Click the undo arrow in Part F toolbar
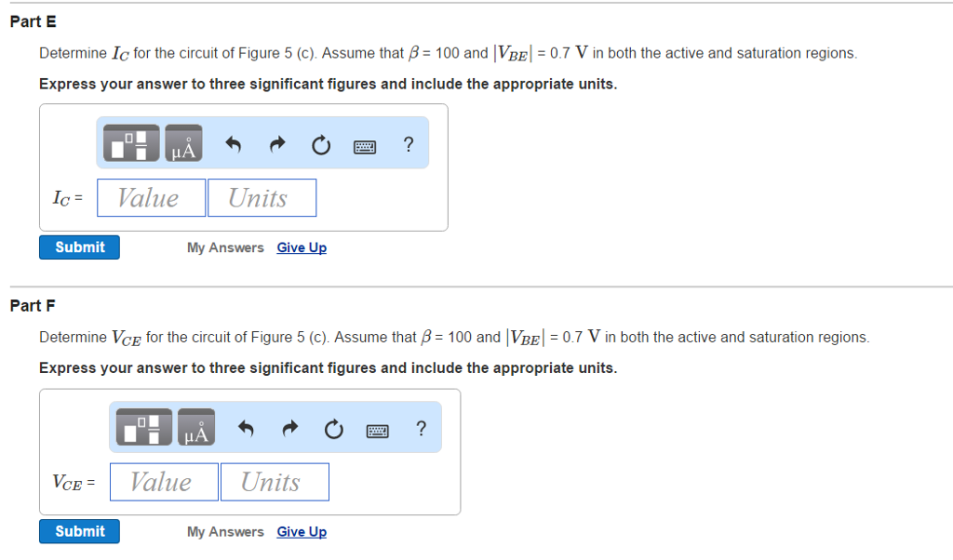Screen dimensions: 953x560 pos(245,428)
